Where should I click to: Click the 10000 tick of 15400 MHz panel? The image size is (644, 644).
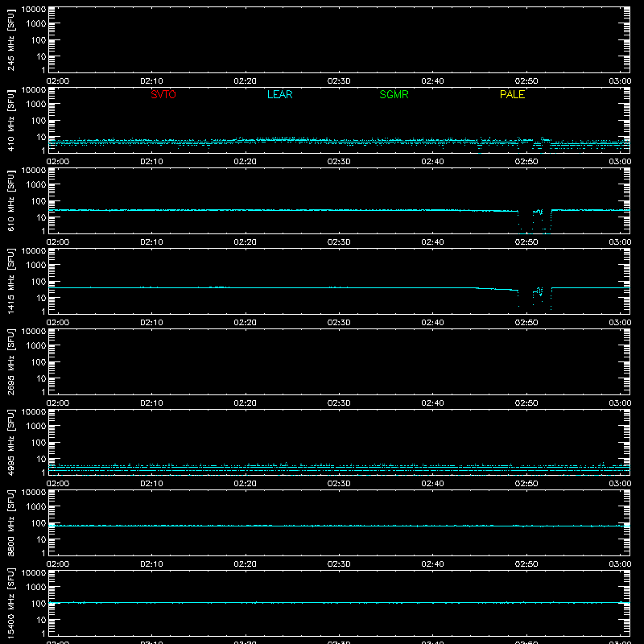coord(34,573)
